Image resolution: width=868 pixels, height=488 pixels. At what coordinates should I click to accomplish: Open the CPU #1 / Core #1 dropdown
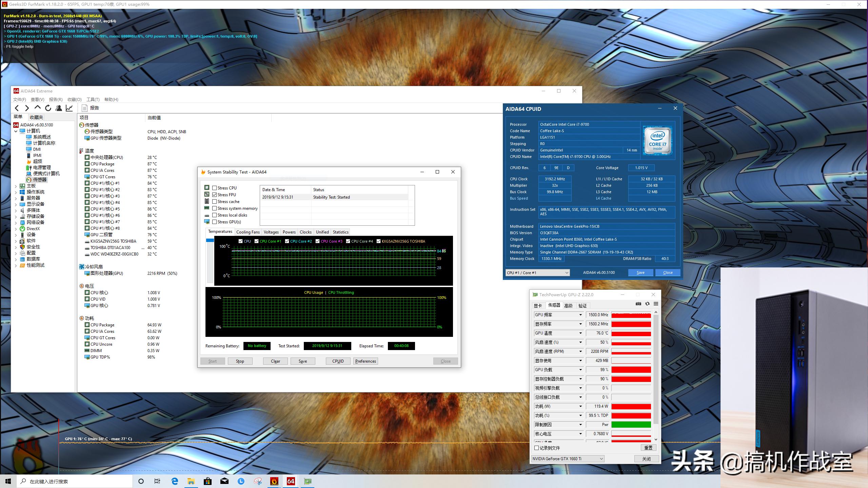(537, 273)
